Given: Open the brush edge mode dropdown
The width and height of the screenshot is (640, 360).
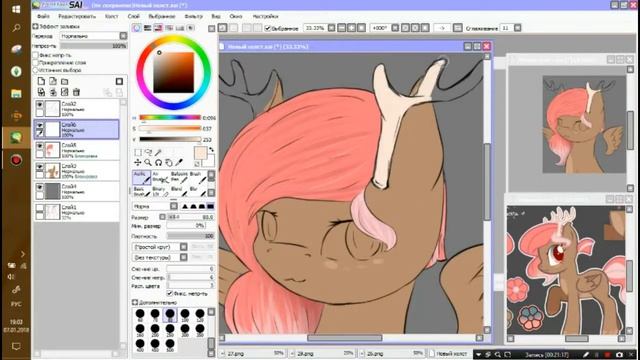Looking at the screenshot, I should point(155,206).
